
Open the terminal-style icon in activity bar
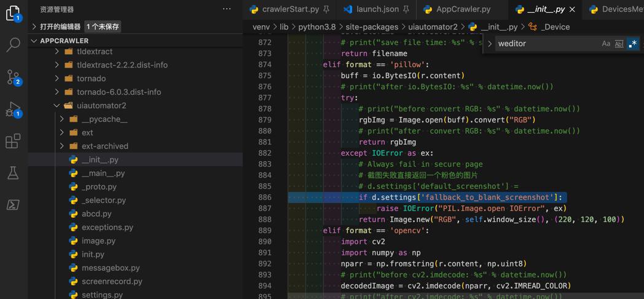[x=13, y=204]
